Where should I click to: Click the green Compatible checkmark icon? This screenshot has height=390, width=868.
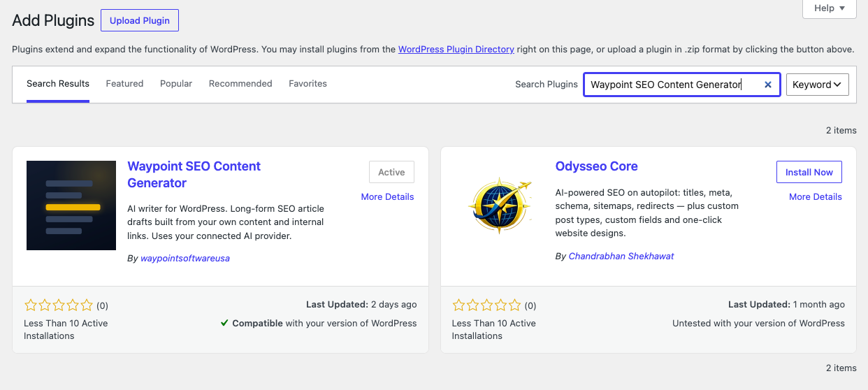pyautogui.click(x=224, y=323)
